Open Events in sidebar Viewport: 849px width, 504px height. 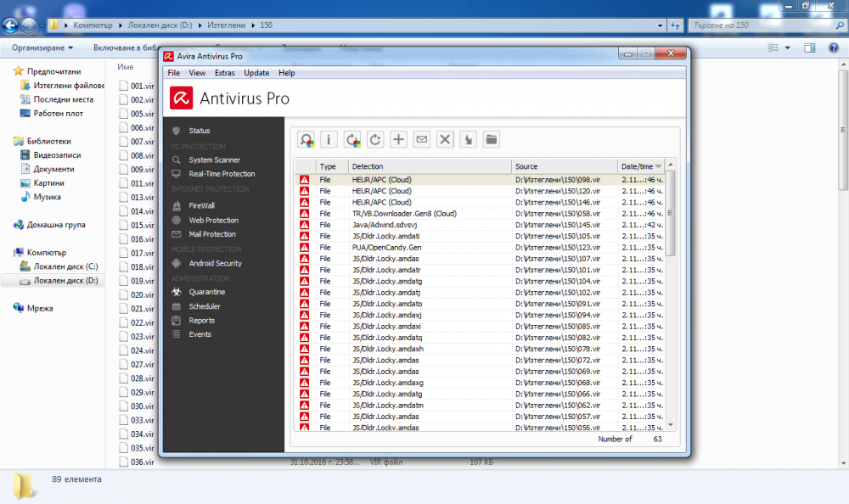pyautogui.click(x=200, y=334)
